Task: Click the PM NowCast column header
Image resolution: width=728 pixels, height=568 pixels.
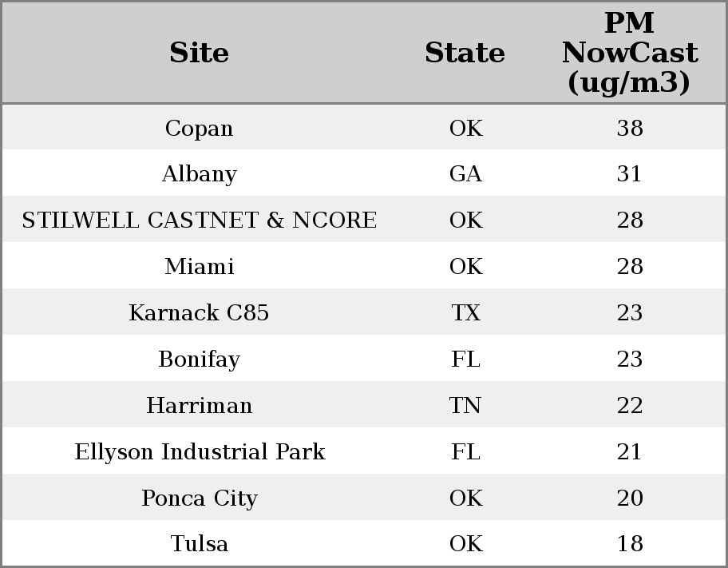Action: [629, 53]
